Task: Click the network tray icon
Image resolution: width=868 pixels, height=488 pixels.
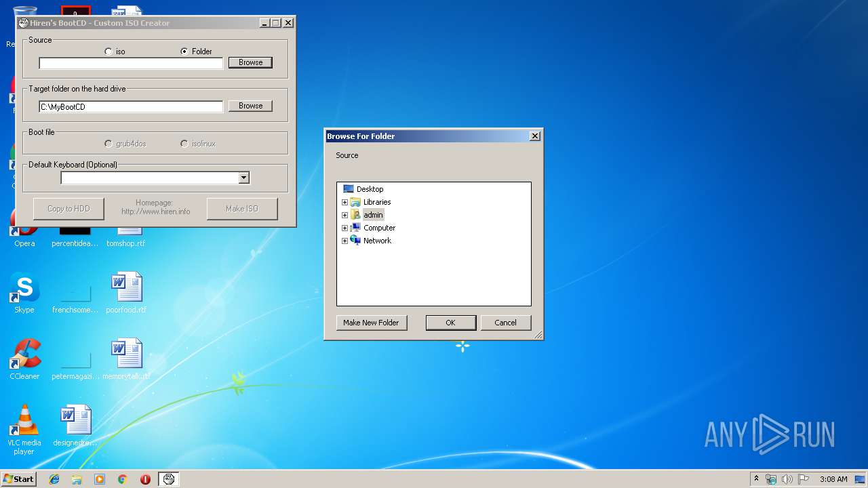Action: click(771, 479)
